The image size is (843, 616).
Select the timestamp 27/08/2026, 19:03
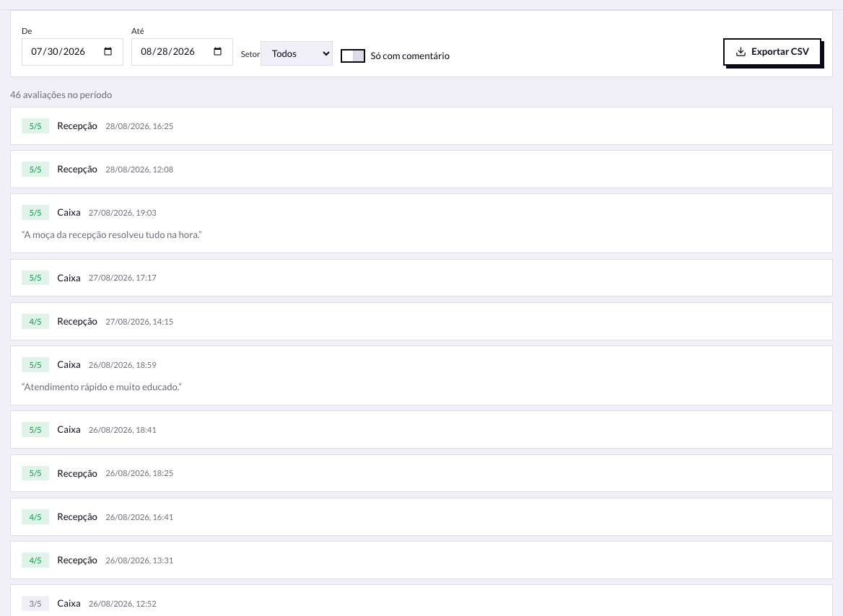(123, 213)
